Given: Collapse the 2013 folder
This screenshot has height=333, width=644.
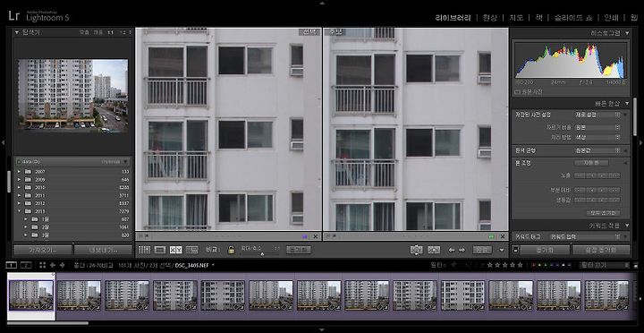Looking at the screenshot, I should pyautogui.click(x=19, y=211).
